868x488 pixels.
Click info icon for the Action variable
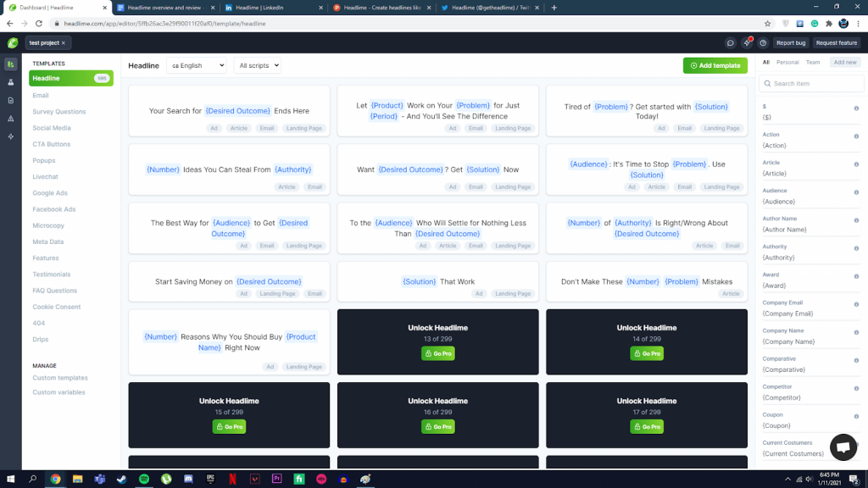point(856,136)
